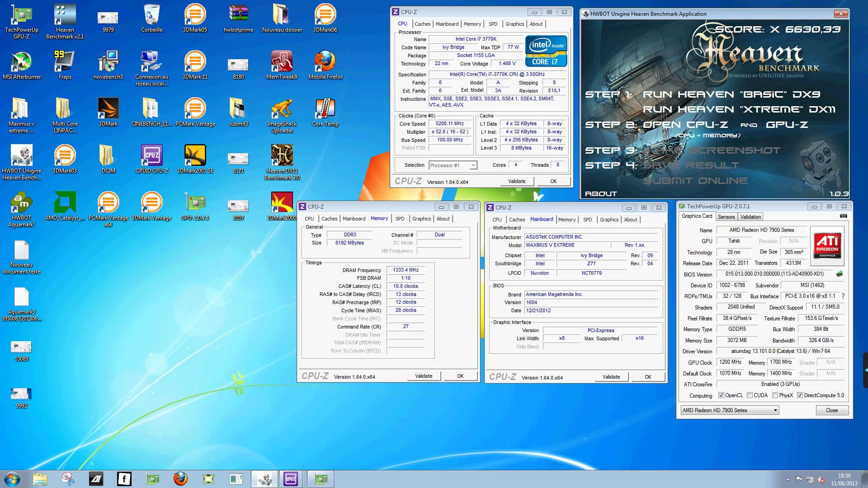Toggle CUDA checkbox in GPU-Z
The width and height of the screenshot is (868, 488).
pyautogui.click(x=750, y=395)
